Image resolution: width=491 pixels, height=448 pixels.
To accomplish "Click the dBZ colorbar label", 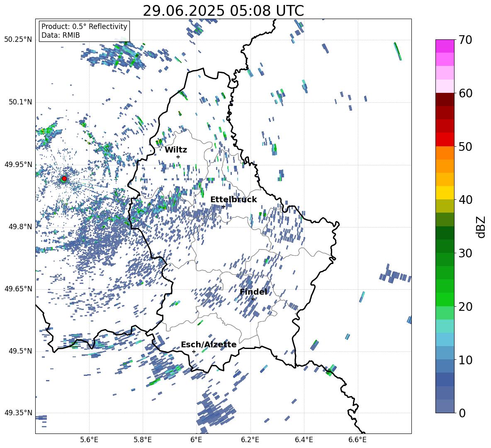I will click(481, 227).
